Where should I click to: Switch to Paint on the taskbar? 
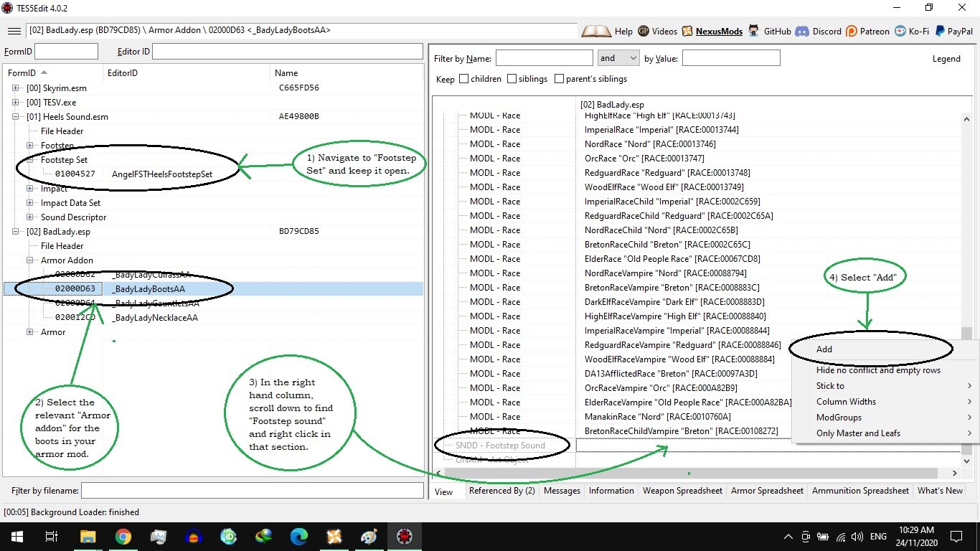coord(369,537)
